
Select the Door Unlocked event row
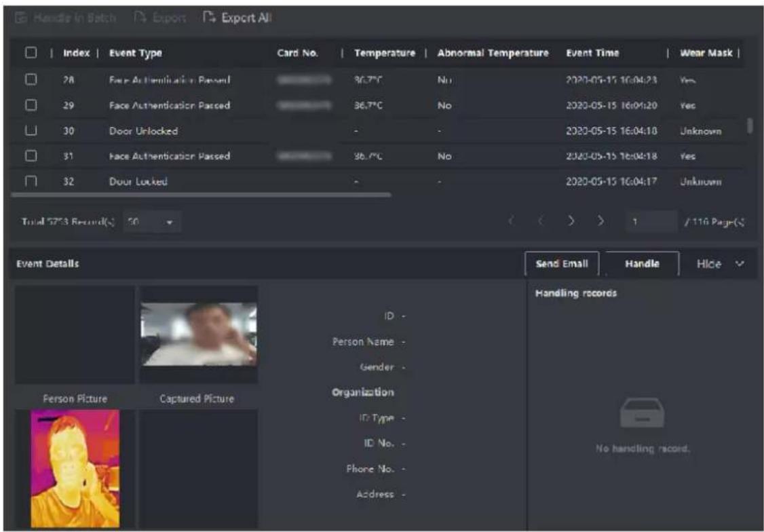coord(377,130)
